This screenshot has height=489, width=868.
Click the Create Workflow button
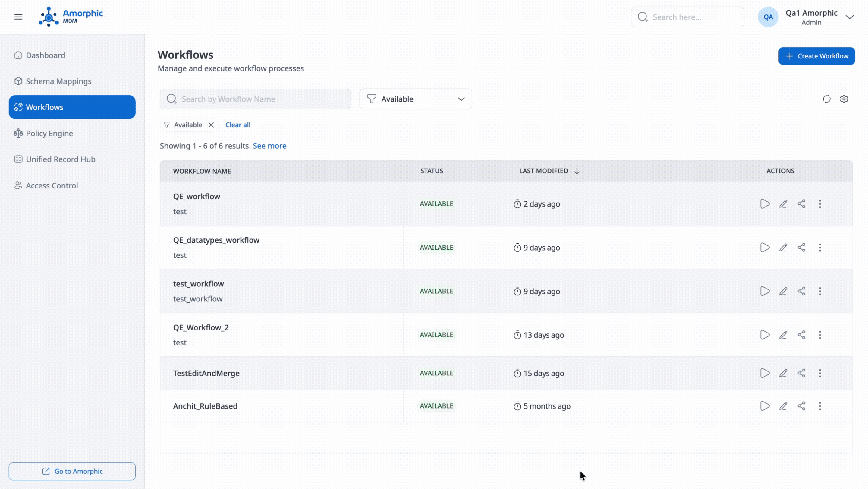click(x=816, y=56)
